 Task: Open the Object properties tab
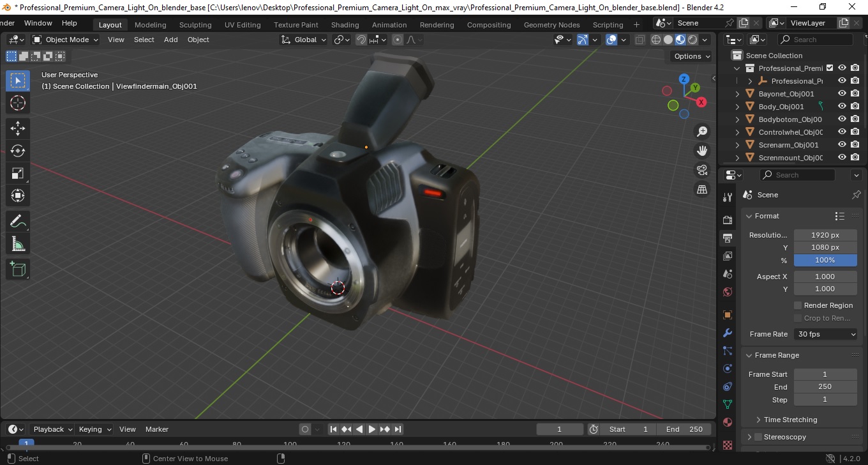point(728,315)
